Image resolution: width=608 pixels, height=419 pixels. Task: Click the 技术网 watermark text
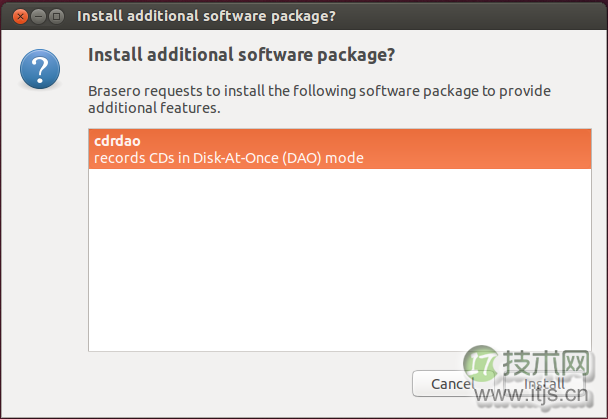pos(546,363)
